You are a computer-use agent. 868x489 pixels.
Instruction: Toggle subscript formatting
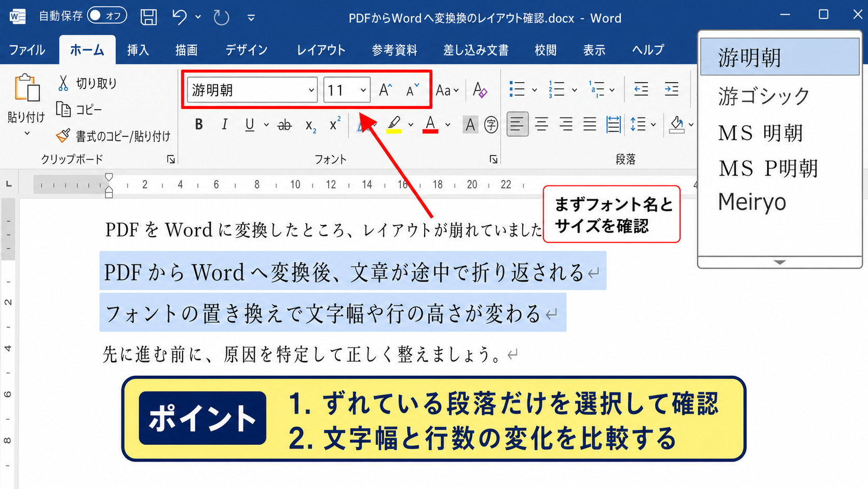(310, 125)
